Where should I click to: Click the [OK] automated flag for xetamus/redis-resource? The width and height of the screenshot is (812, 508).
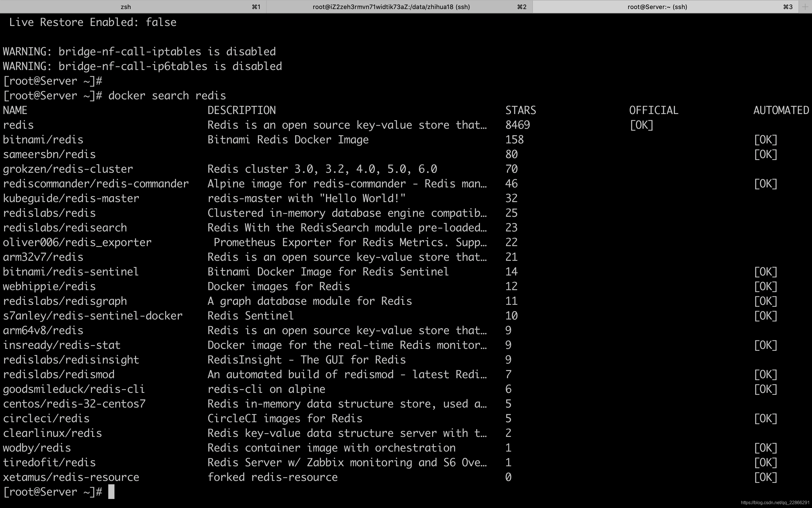[x=766, y=477]
